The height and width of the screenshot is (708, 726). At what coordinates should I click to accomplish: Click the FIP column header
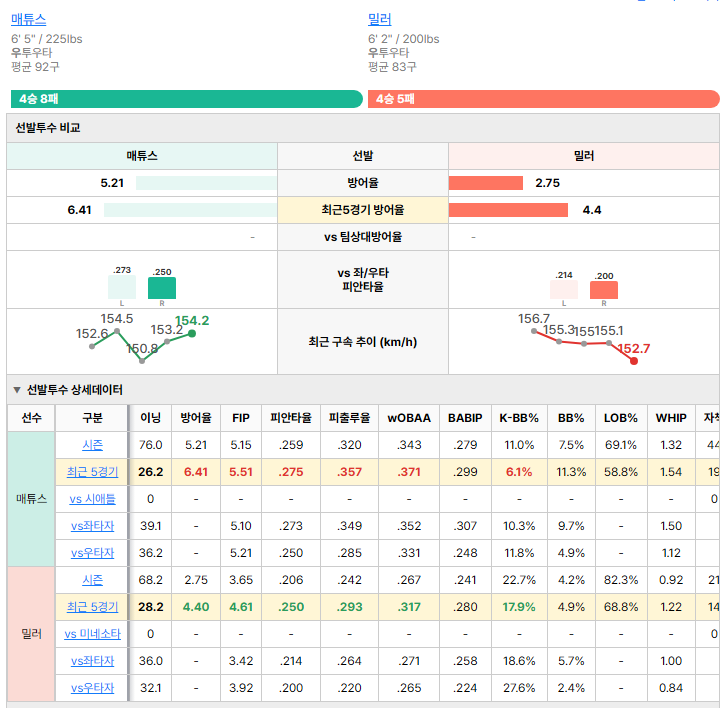point(241,418)
